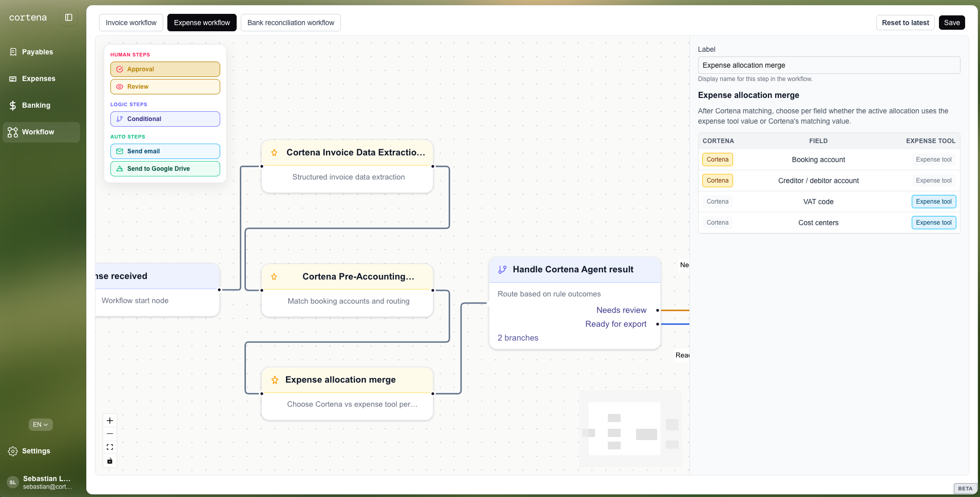
Task: Click the Expenses card icon
Action: click(x=13, y=78)
